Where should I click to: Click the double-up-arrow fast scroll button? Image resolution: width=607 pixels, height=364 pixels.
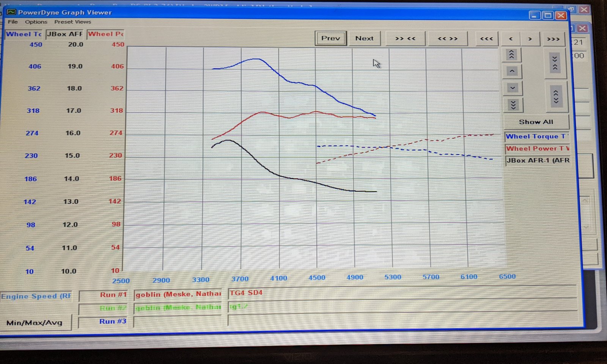[x=511, y=55]
